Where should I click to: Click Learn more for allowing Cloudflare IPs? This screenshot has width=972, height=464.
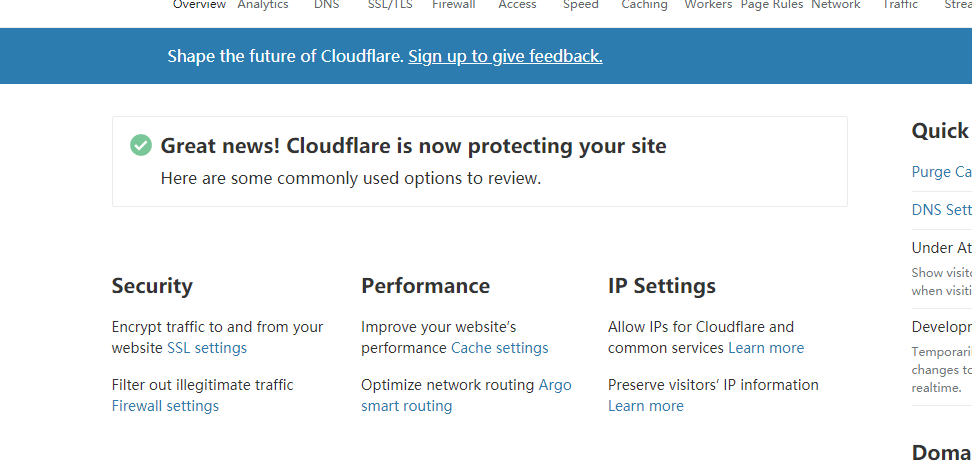pos(766,348)
